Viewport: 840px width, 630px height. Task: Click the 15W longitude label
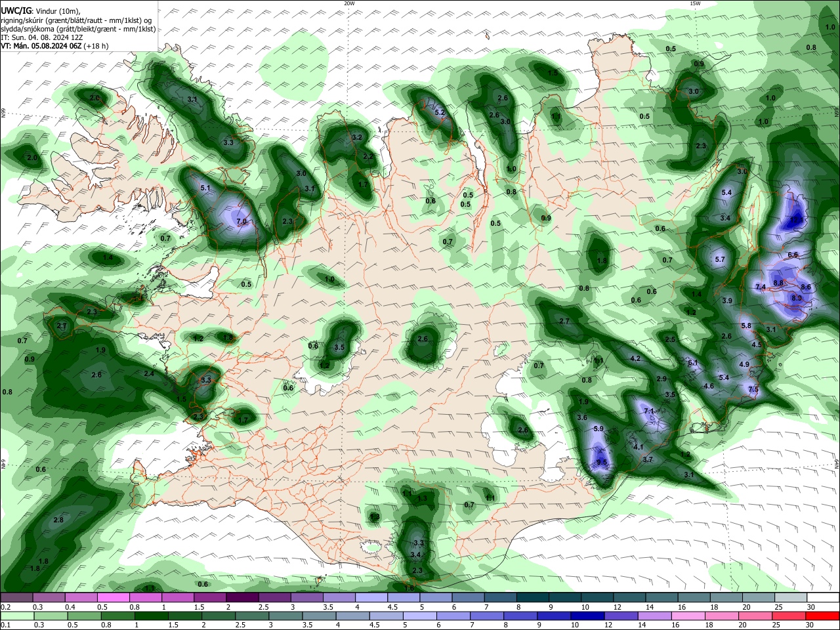694,3
